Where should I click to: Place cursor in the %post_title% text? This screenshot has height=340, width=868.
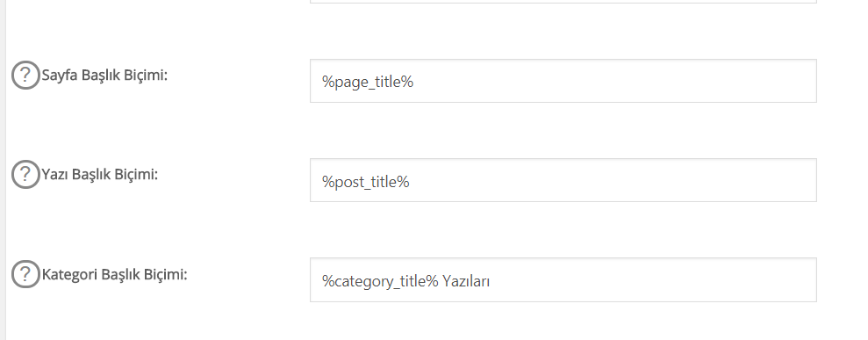[x=366, y=182]
